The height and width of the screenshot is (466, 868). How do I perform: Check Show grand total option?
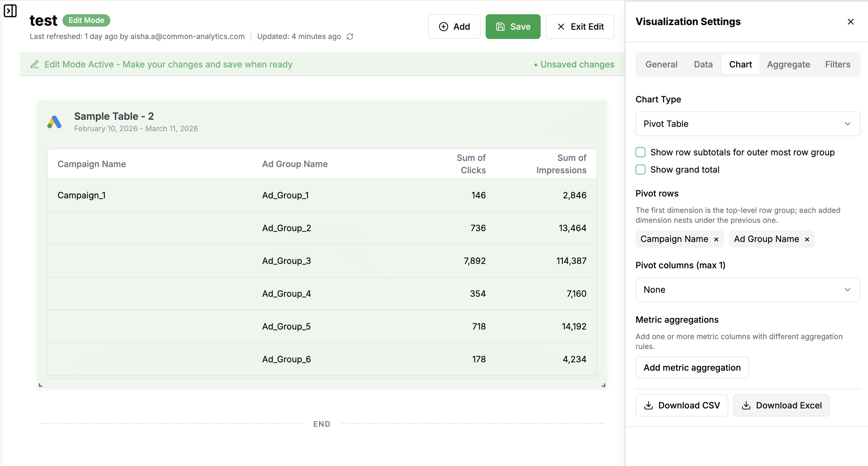[x=640, y=169]
